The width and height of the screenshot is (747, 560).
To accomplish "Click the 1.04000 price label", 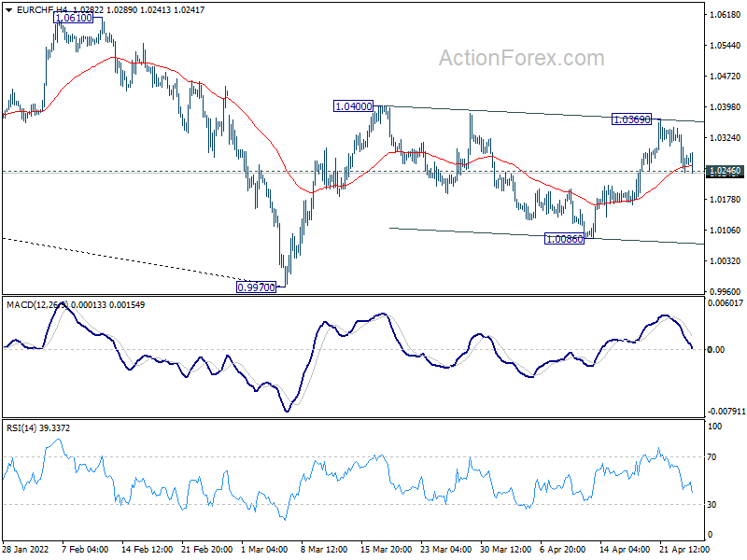I will click(x=353, y=106).
